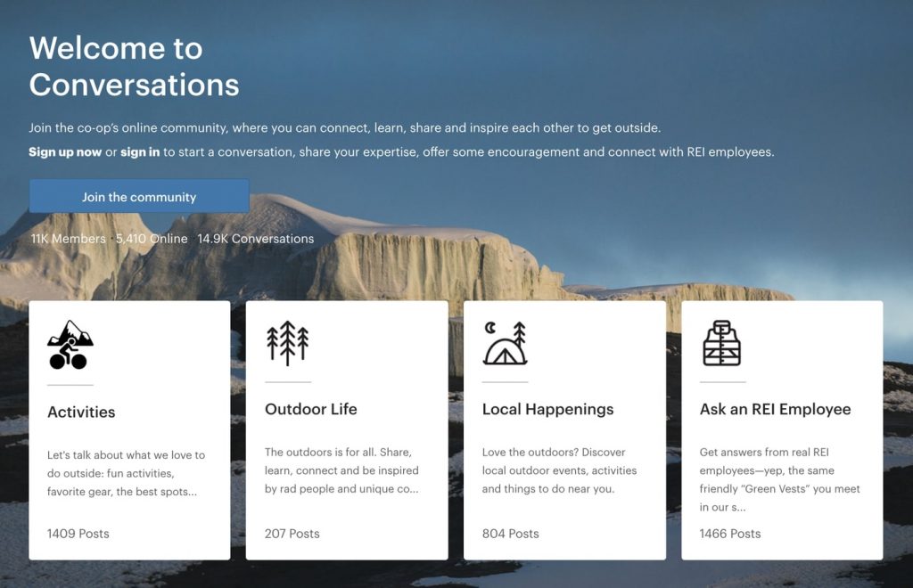This screenshot has width=913, height=588.
Task: Select the 207 Posts count
Action: point(292,534)
